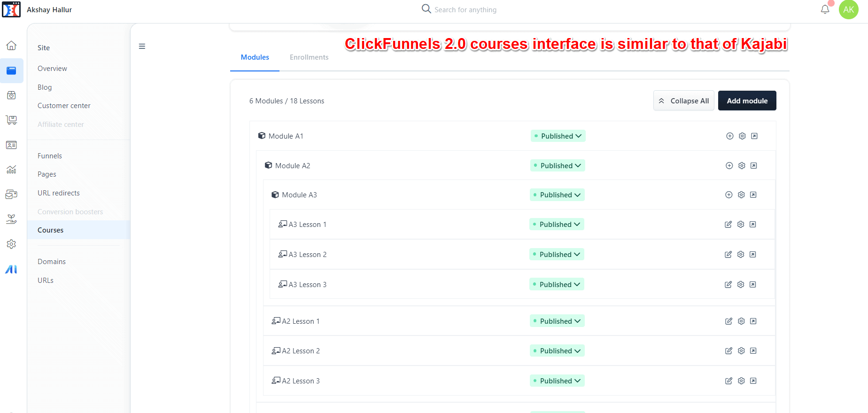Open Affiliate center menu item

click(61, 125)
